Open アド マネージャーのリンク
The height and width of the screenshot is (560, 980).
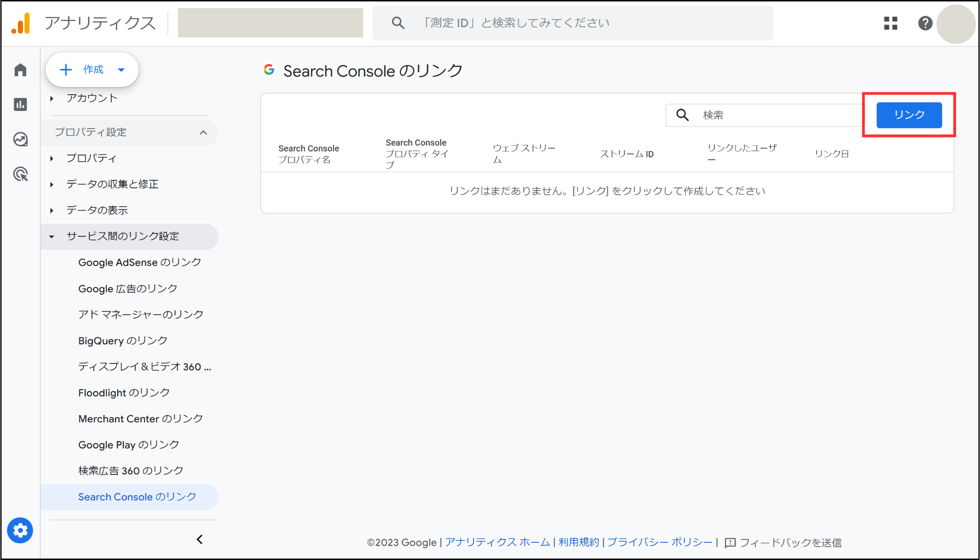(141, 315)
